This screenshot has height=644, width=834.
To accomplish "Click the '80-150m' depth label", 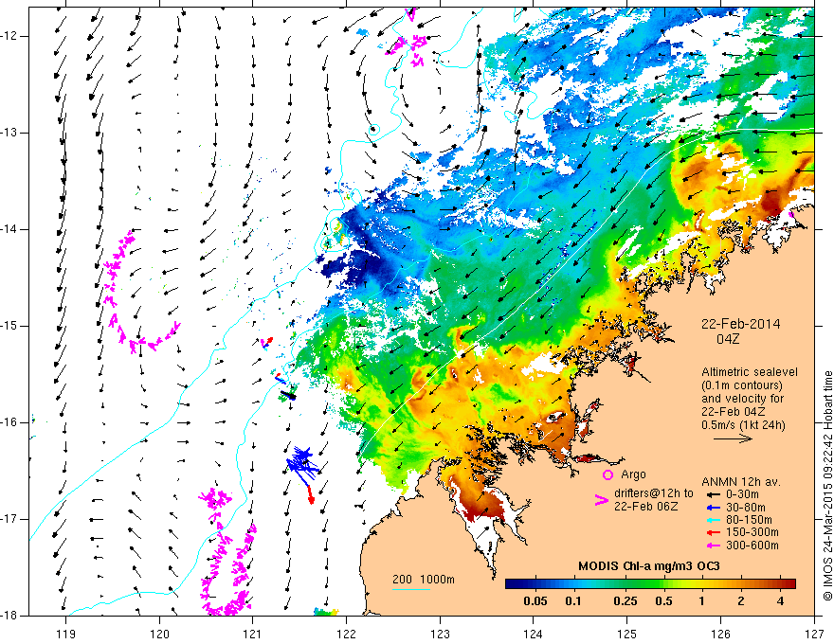I will coord(749,520).
